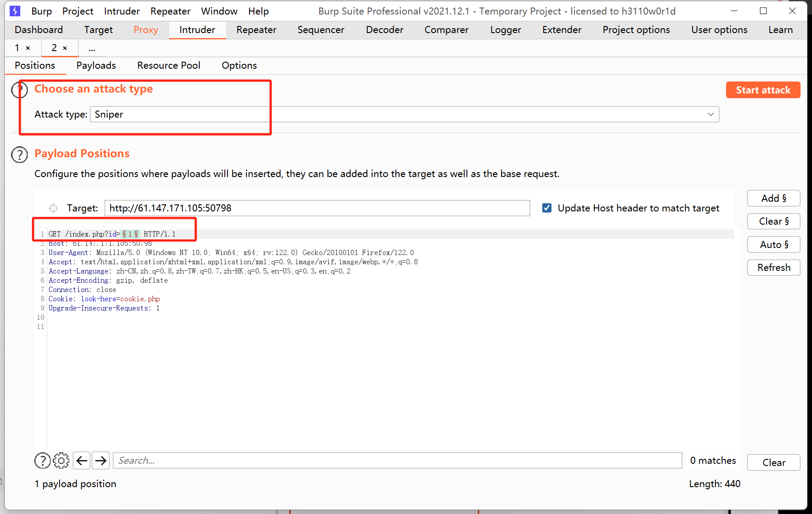Click the 'Length: 440' status text

715,484
